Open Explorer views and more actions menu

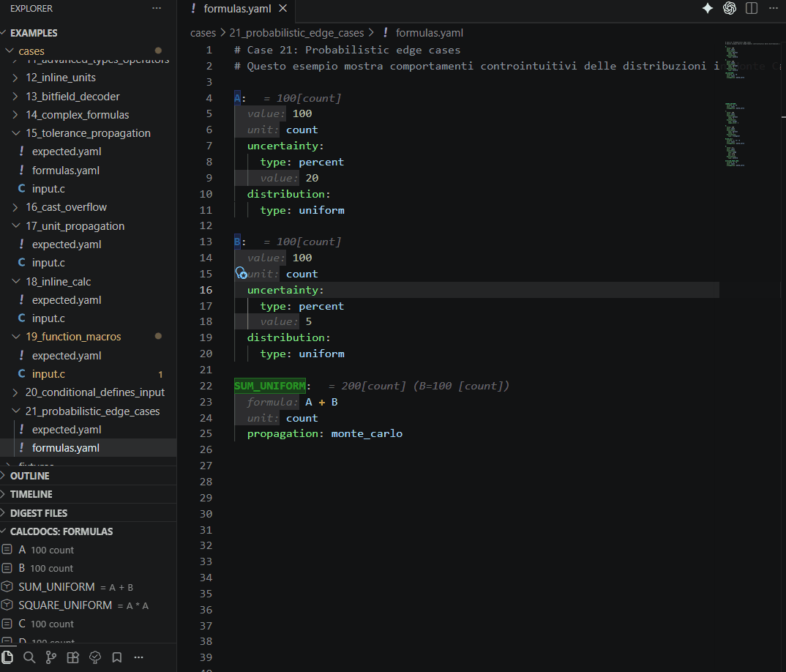[157, 8]
